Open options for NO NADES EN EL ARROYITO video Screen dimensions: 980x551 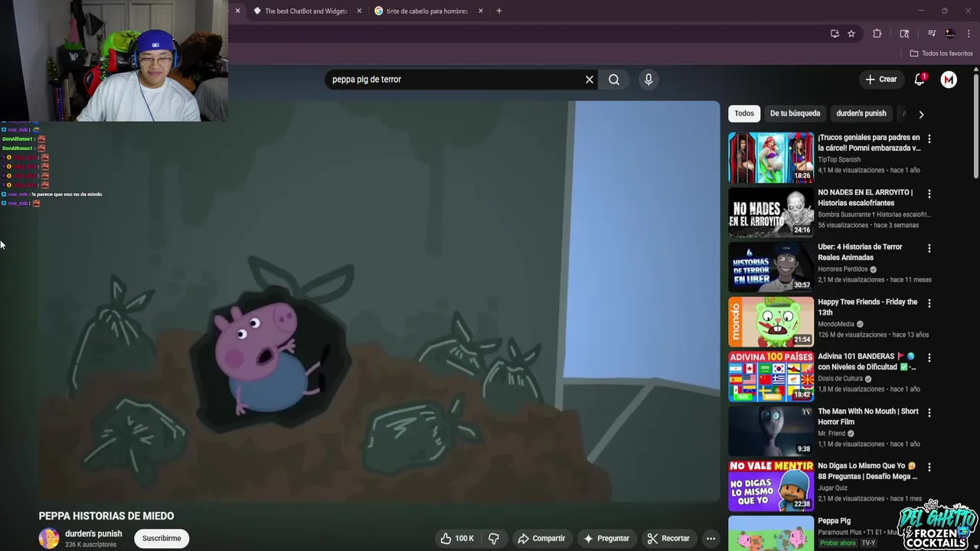(929, 194)
